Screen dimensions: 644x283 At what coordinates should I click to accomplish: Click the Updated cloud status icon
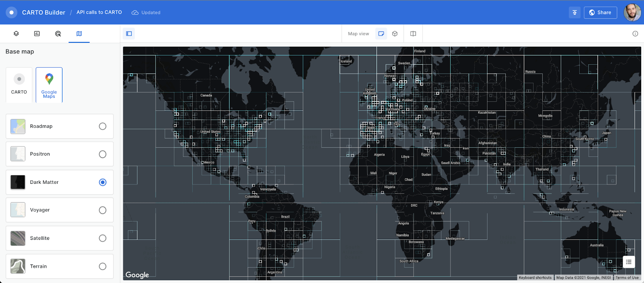[135, 12]
